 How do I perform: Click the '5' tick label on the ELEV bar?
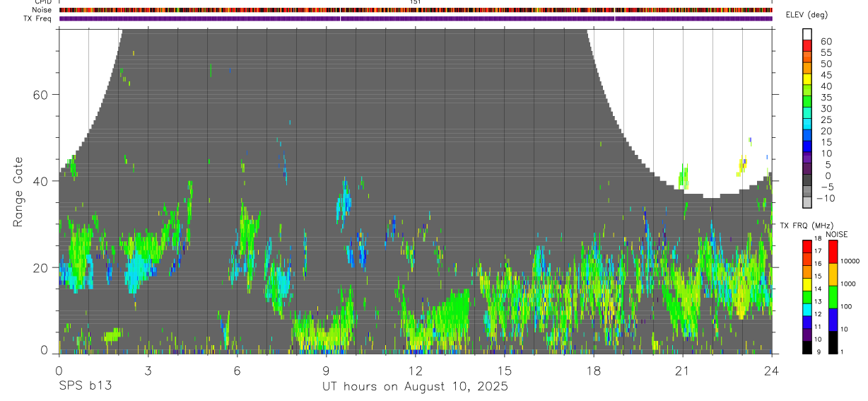(828, 165)
